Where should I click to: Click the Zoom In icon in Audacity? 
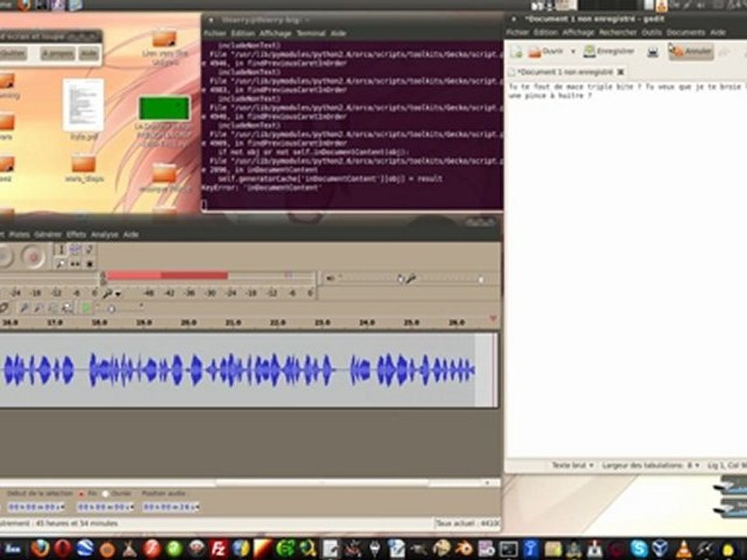click(x=24, y=309)
